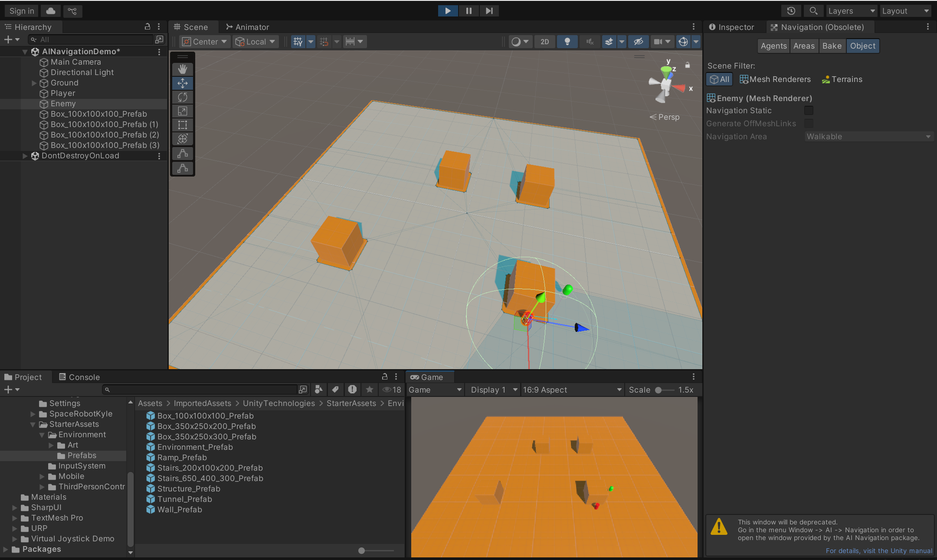This screenshot has width=937, height=560.
Task: Pause the game with the pause icon
Action: 468,11
